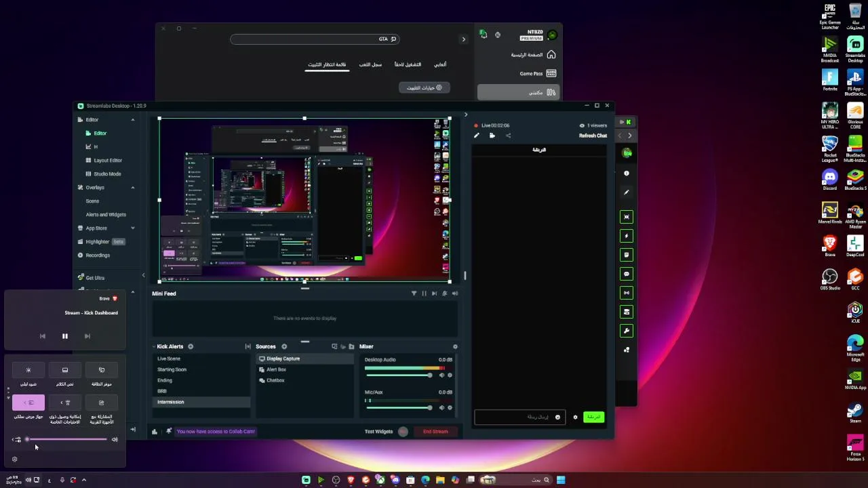
Task: Click the Edit stream info pencil icon
Action: [476, 136]
